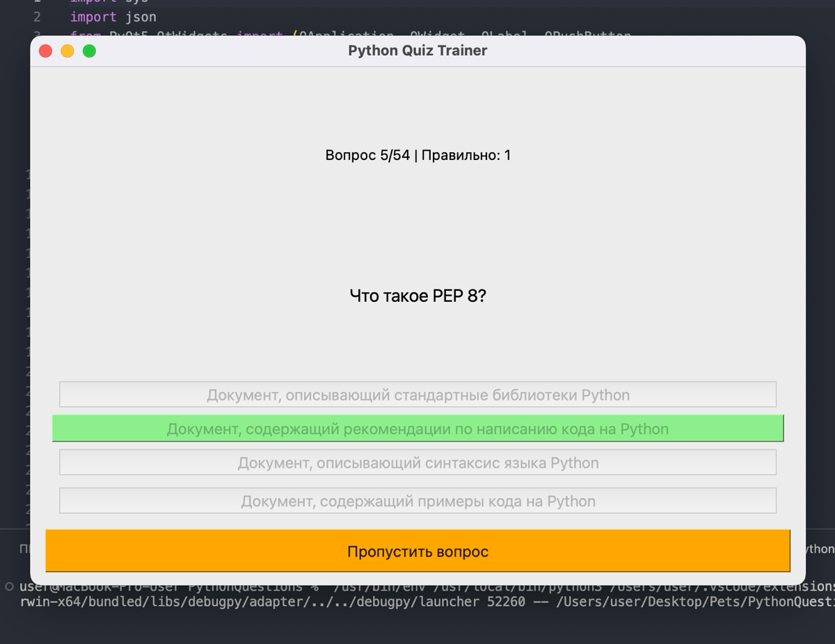Close the Python Quiz Trainer window
The width and height of the screenshot is (835, 644).
click(46, 51)
